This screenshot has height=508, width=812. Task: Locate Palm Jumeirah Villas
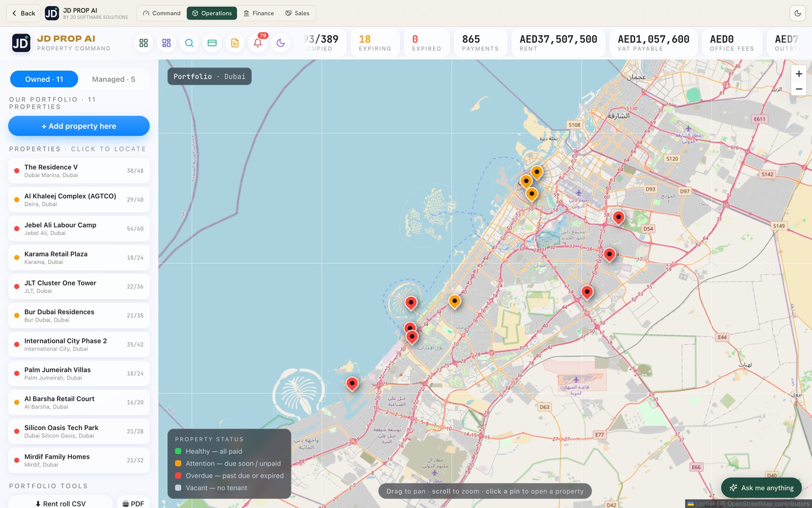[x=79, y=373]
